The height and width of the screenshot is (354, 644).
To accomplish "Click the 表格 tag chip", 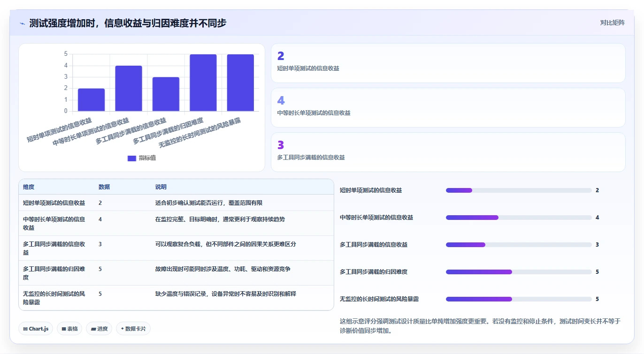I will tap(69, 329).
